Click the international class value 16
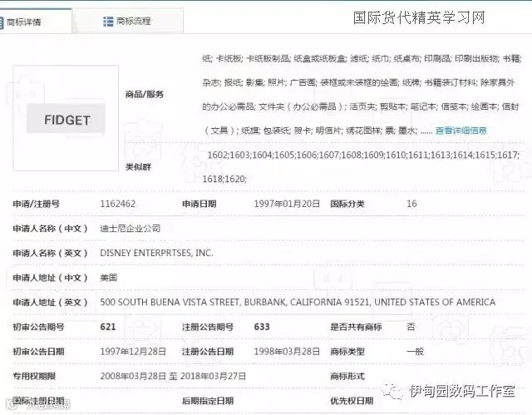Screen dimensions: 532x415 [x=411, y=204]
